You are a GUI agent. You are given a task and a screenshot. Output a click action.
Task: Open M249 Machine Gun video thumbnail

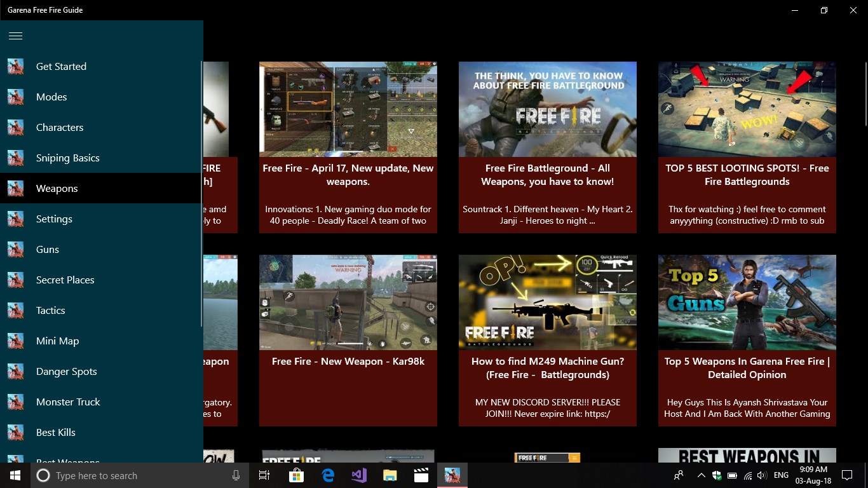tap(548, 302)
